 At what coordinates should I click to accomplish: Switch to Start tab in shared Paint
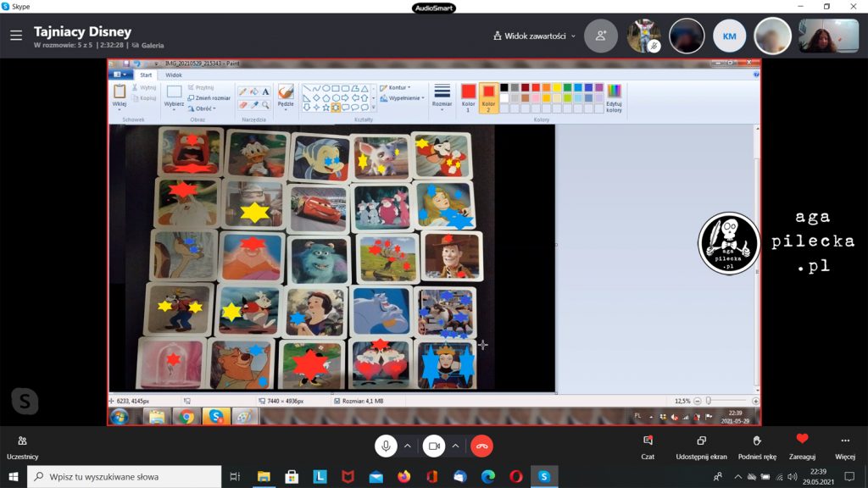pos(146,75)
